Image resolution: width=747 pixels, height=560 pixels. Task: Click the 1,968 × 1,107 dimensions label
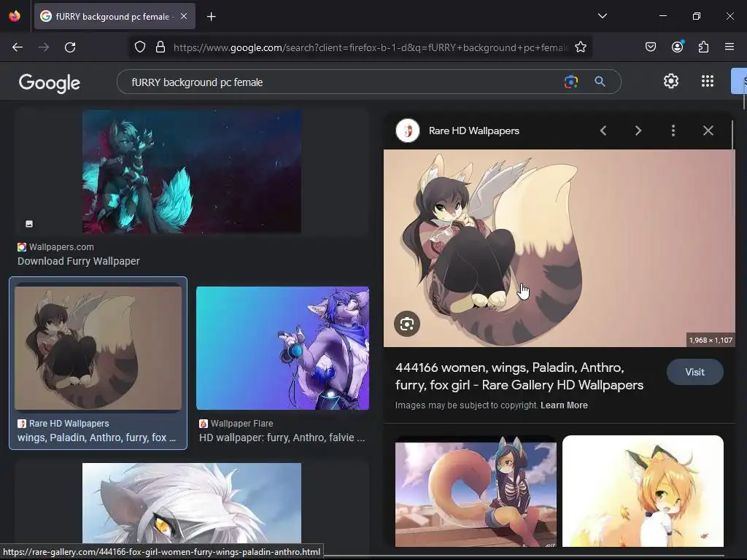711,340
